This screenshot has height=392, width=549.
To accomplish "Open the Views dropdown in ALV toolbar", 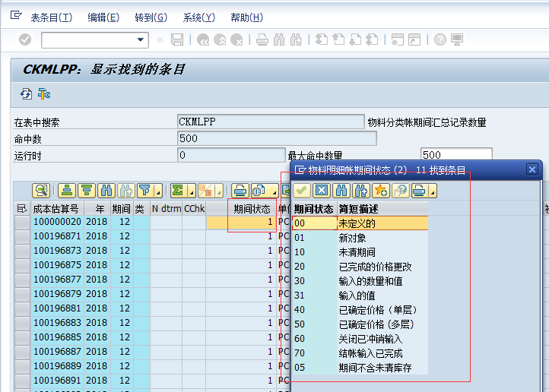I will [274, 191].
